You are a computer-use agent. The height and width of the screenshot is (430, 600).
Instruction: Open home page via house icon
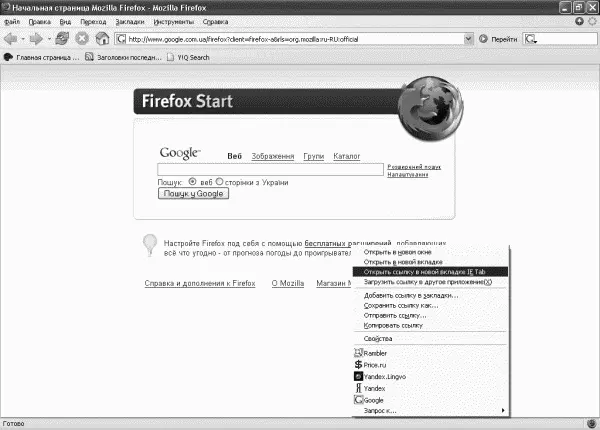102,38
